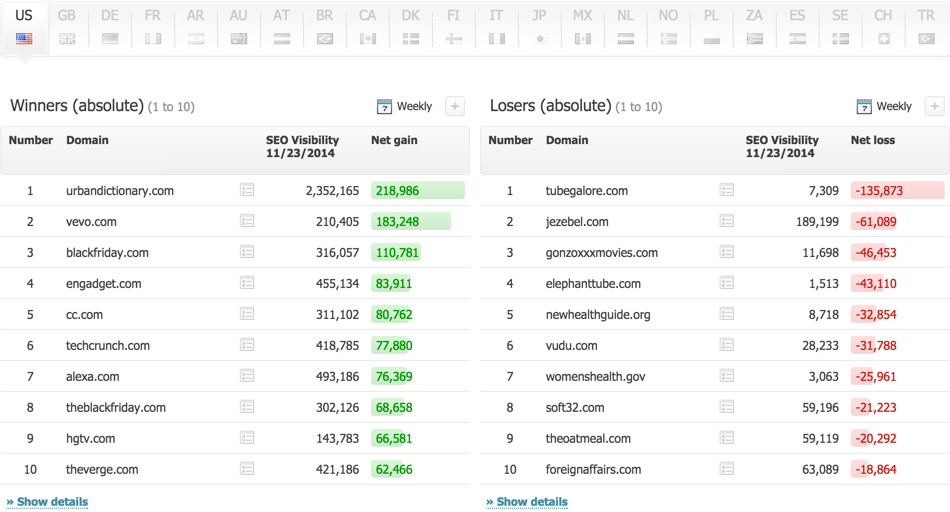
Task: Open details icon for soft32.com row
Action: 726,407
